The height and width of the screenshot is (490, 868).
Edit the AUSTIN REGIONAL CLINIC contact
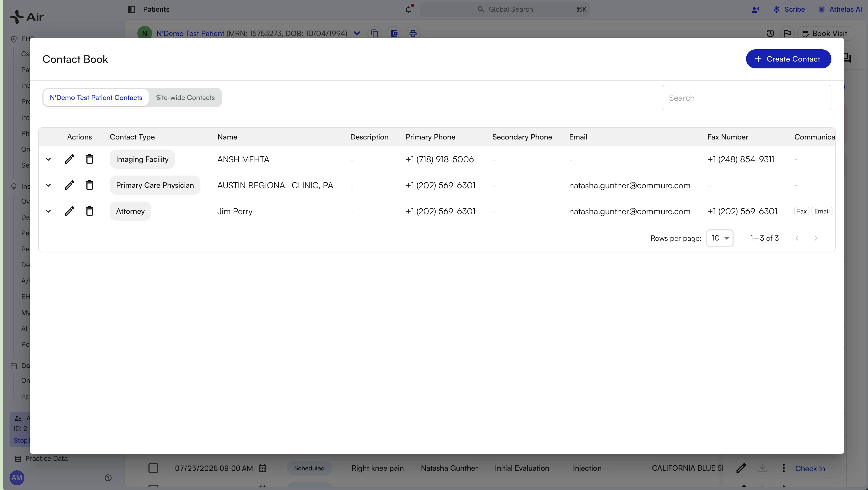tap(69, 185)
